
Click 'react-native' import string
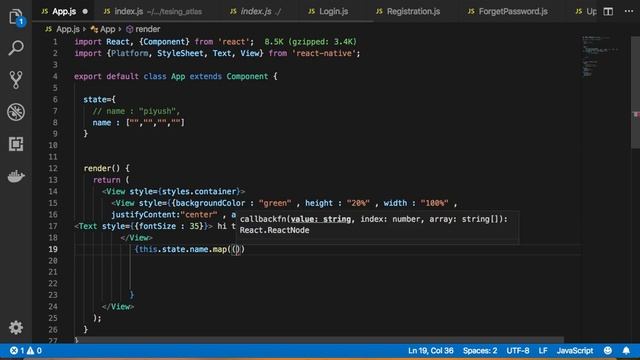coord(324,53)
